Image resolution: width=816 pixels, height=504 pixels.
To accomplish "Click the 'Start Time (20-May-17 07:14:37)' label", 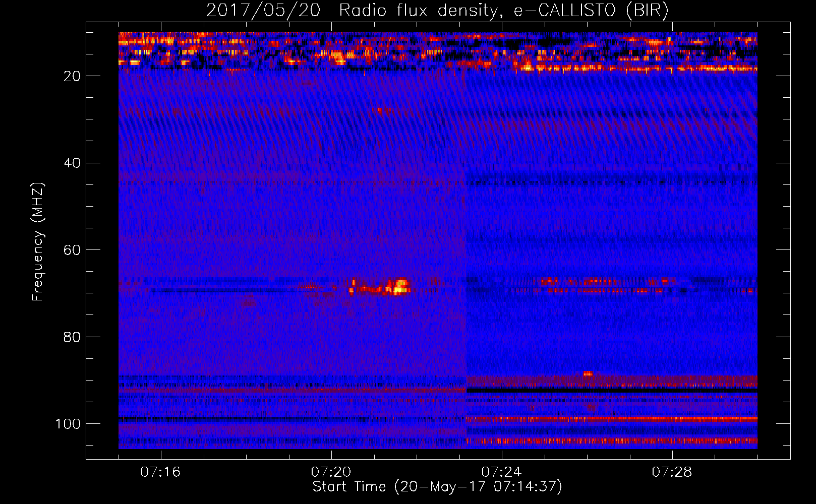I will pos(437,487).
